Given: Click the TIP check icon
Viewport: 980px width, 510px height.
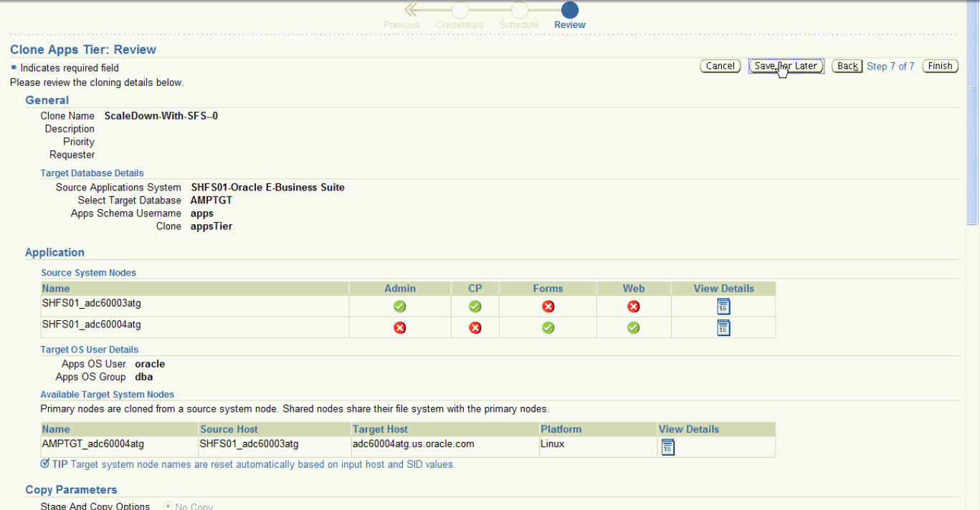Looking at the screenshot, I should [45, 463].
